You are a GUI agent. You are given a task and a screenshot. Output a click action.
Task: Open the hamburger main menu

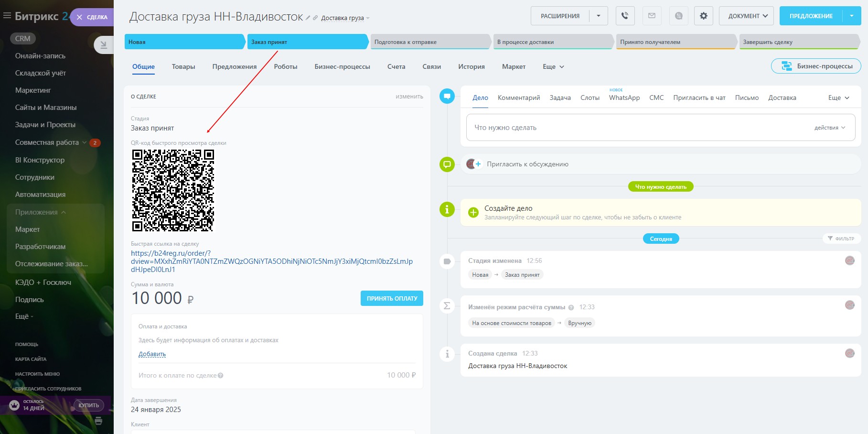click(7, 16)
